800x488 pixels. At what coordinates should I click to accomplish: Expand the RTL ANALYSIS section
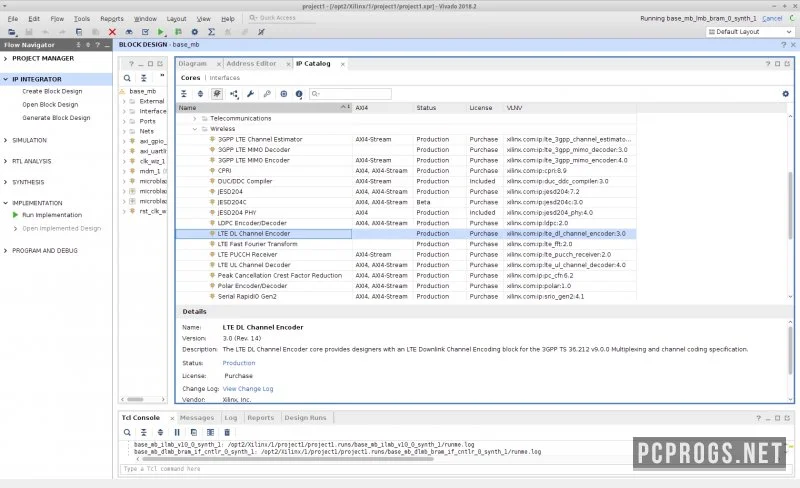click(6, 161)
